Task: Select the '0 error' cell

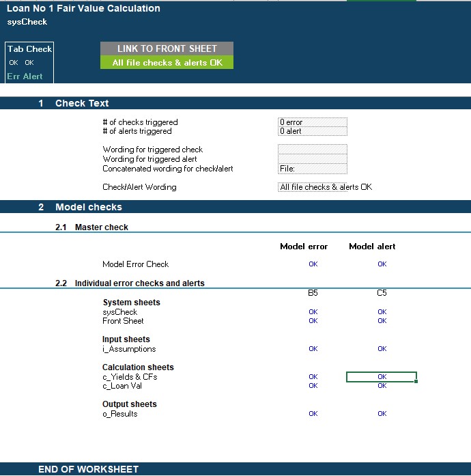Action: pos(312,122)
